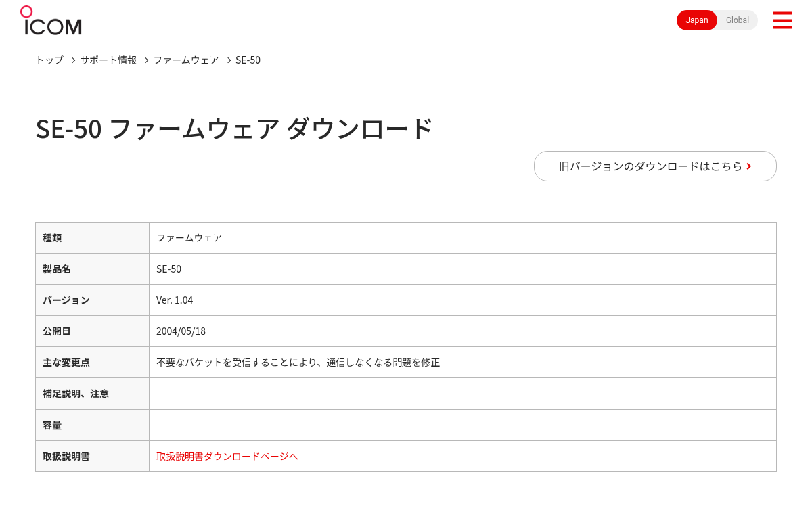The width and height of the screenshot is (812, 512).
Task: Click the 製品名 SE-50 value cell
Action: pos(463,269)
